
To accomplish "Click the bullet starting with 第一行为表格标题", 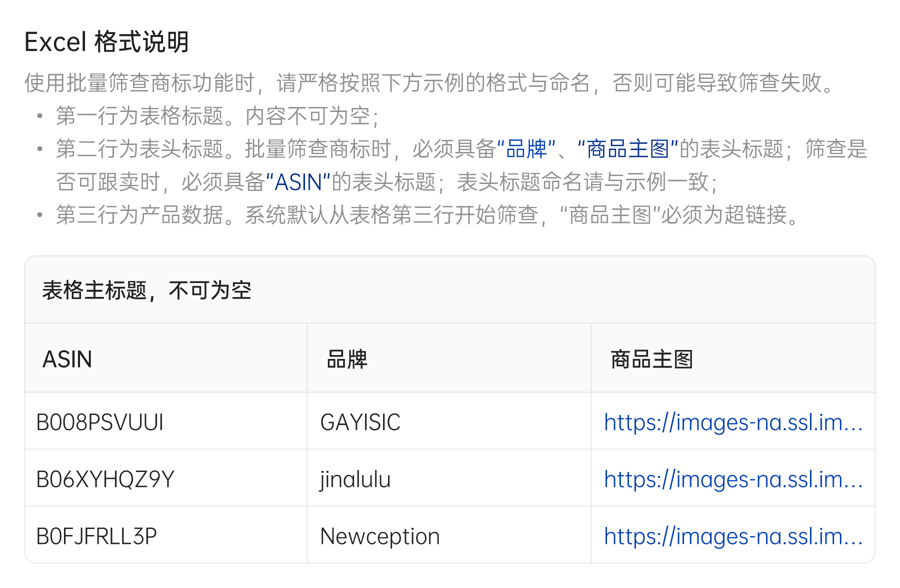I will click(x=217, y=116).
